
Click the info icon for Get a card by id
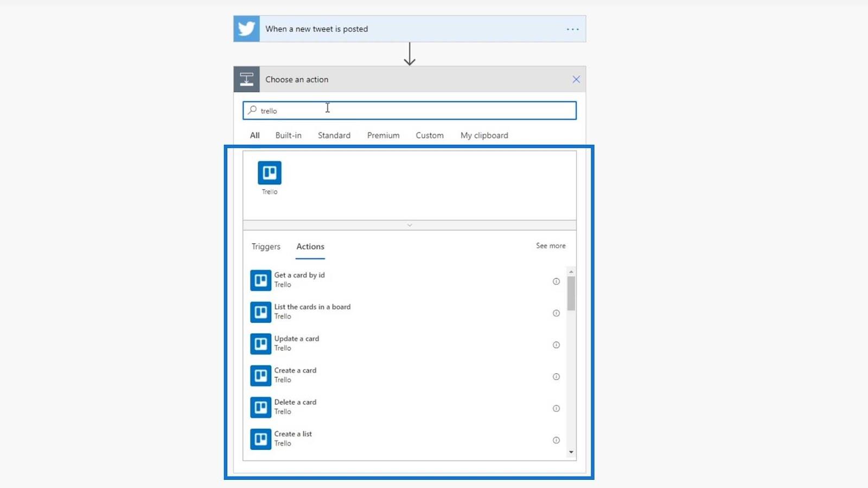click(556, 281)
